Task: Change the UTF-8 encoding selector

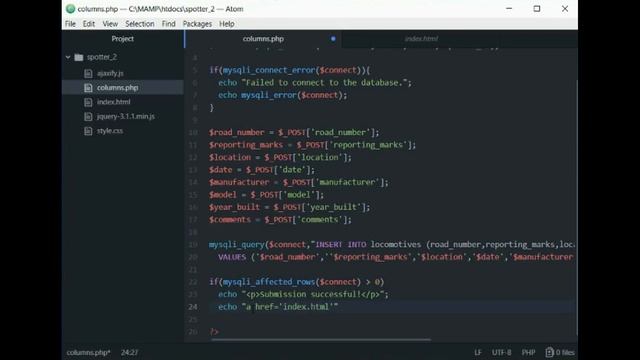Action: click(x=501, y=352)
